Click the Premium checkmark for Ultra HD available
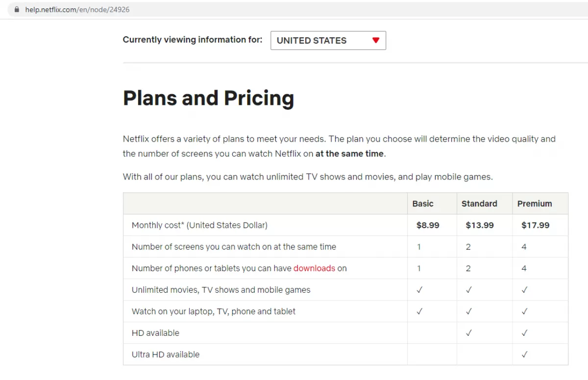Screen dimensions: 588x380 click(525, 355)
